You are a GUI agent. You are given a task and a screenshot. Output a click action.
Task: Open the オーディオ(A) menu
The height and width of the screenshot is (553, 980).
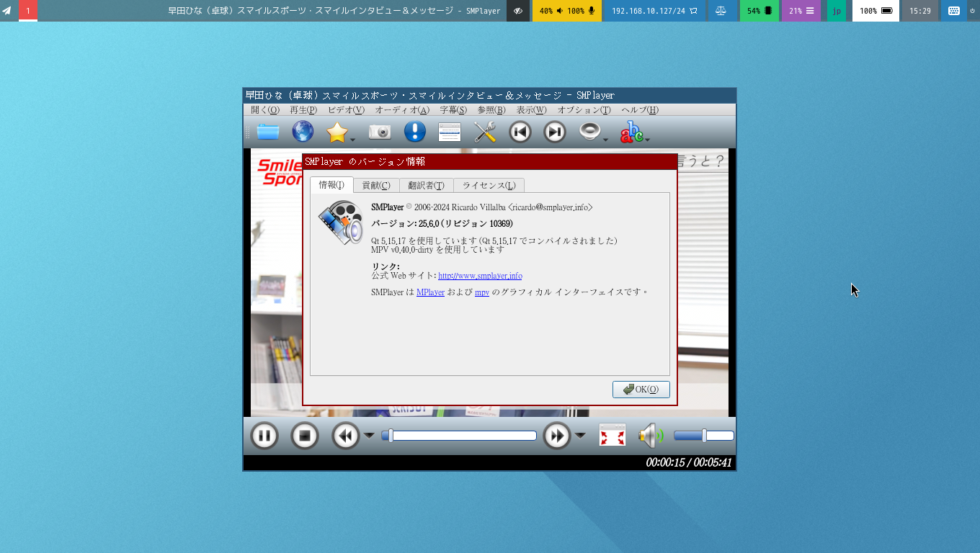pyautogui.click(x=402, y=110)
